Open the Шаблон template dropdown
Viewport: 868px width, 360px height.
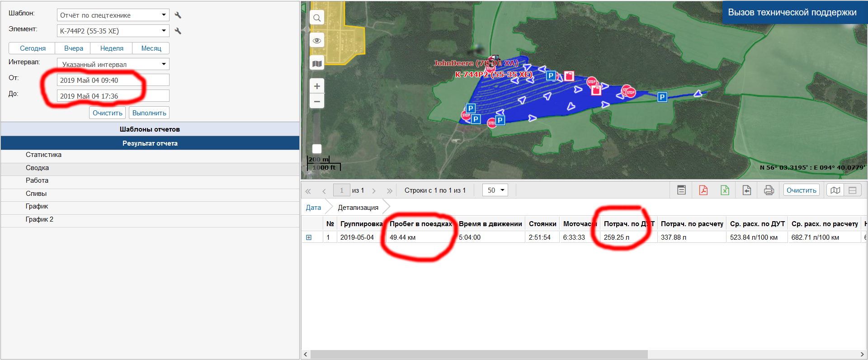click(x=113, y=15)
